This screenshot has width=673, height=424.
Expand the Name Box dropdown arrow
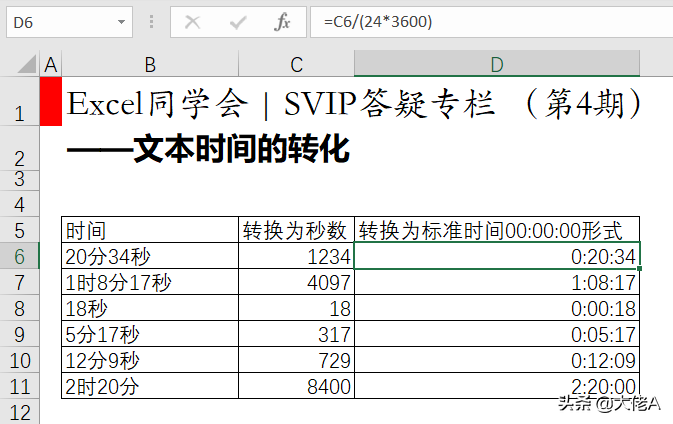pyautogui.click(x=121, y=22)
